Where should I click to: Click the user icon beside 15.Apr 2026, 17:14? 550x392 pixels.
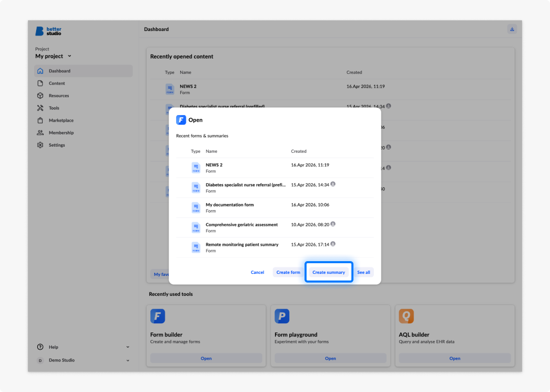point(333,244)
